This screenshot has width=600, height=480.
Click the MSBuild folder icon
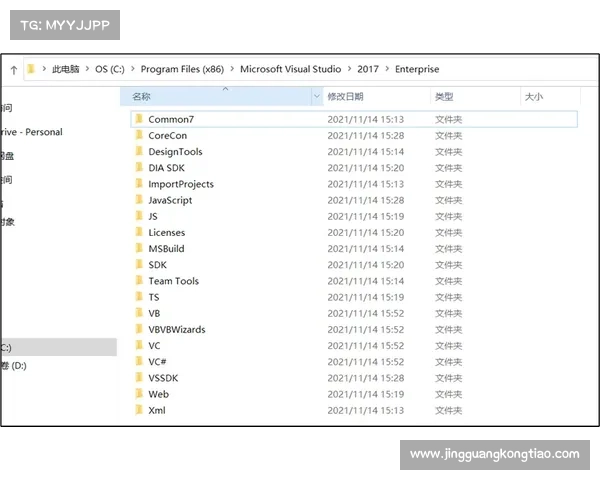[139, 248]
